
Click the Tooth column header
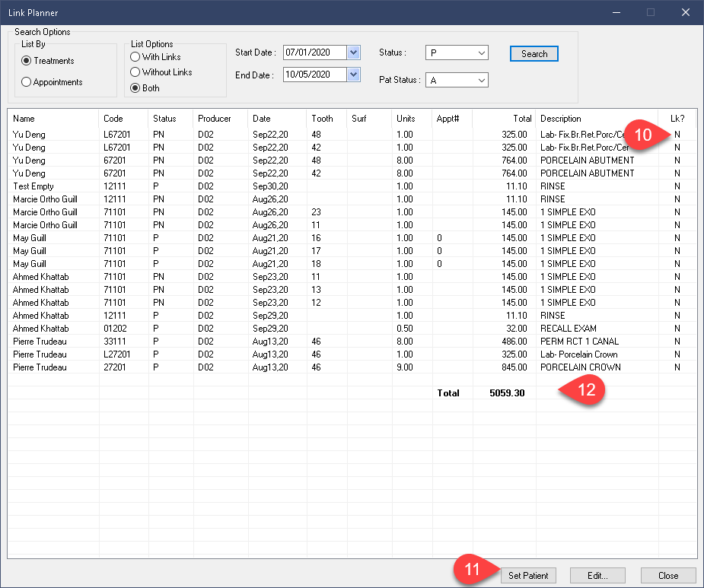coord(327,119)
